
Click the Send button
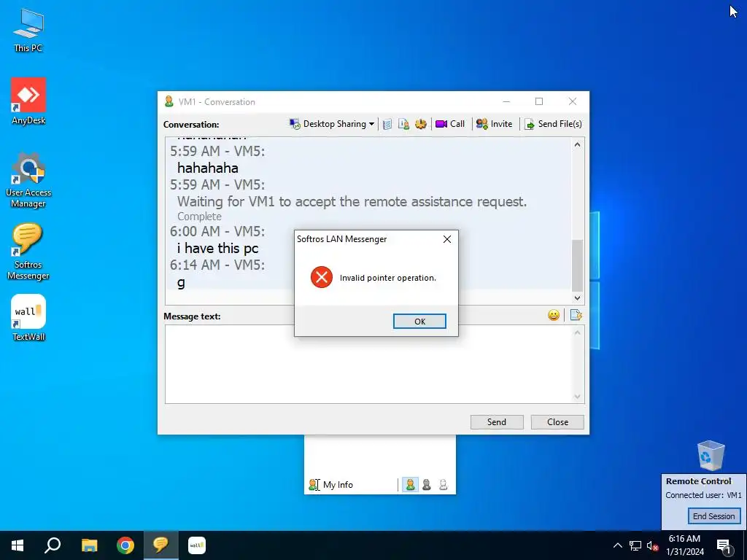pyautogui.click(x=496, y=422)
